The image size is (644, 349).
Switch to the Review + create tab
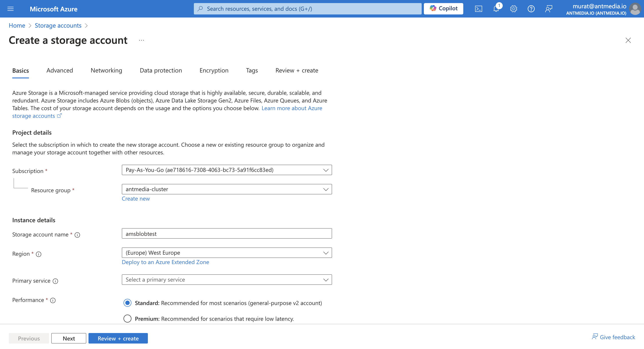coord(297,71)
